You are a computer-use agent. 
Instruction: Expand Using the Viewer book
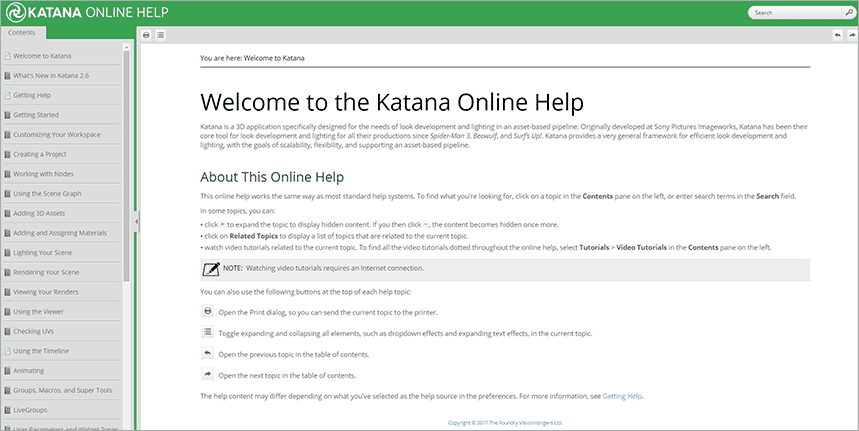point(38,312)
